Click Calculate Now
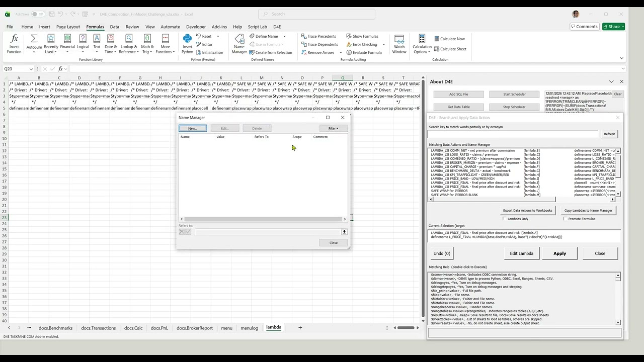 (449, 39)
